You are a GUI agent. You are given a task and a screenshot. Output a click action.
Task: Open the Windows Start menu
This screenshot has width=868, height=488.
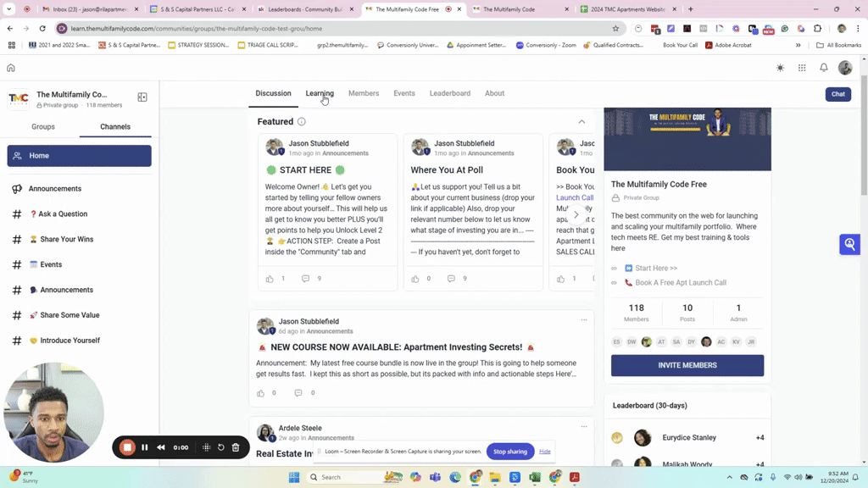coord(294,477)
